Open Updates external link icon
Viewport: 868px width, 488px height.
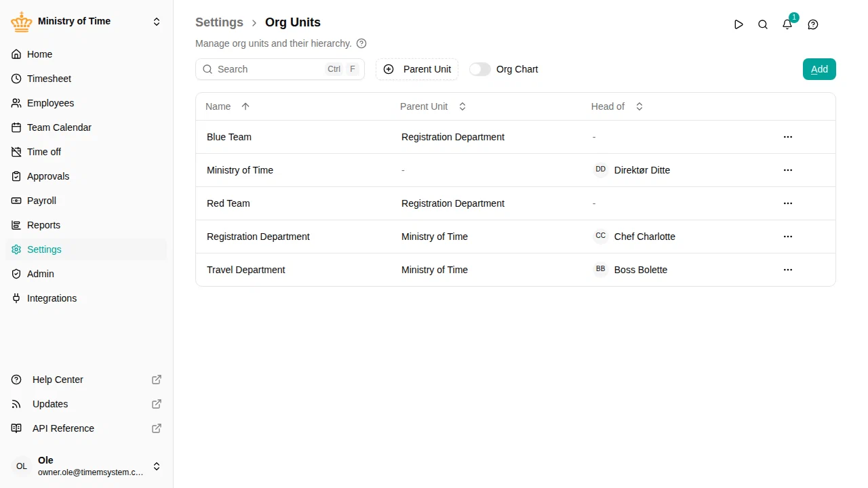pyautogui.click(x=157, y=404)
